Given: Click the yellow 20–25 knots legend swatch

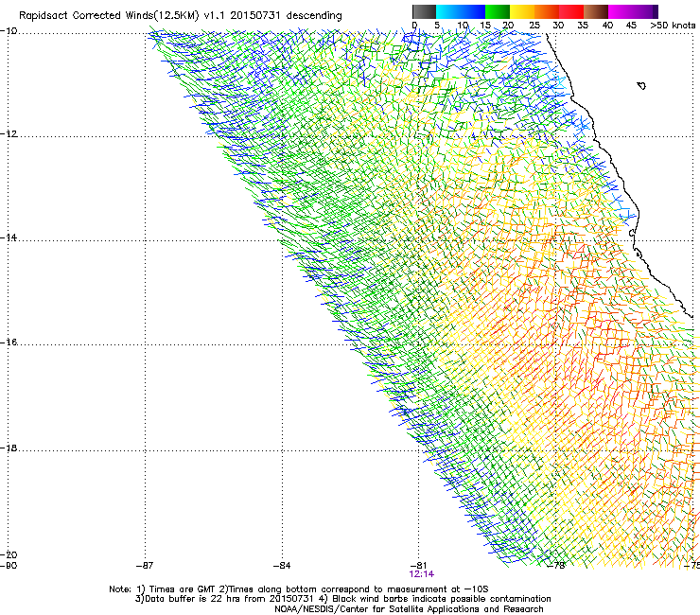Looking at the screenshot, I should point(522,11).
